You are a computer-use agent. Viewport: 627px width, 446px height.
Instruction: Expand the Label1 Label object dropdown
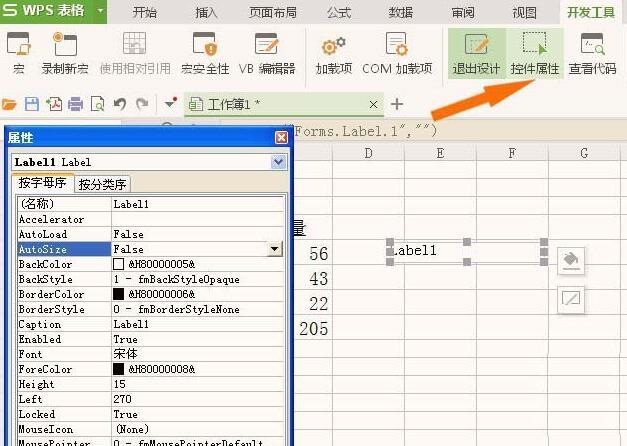tap(278, 162)
